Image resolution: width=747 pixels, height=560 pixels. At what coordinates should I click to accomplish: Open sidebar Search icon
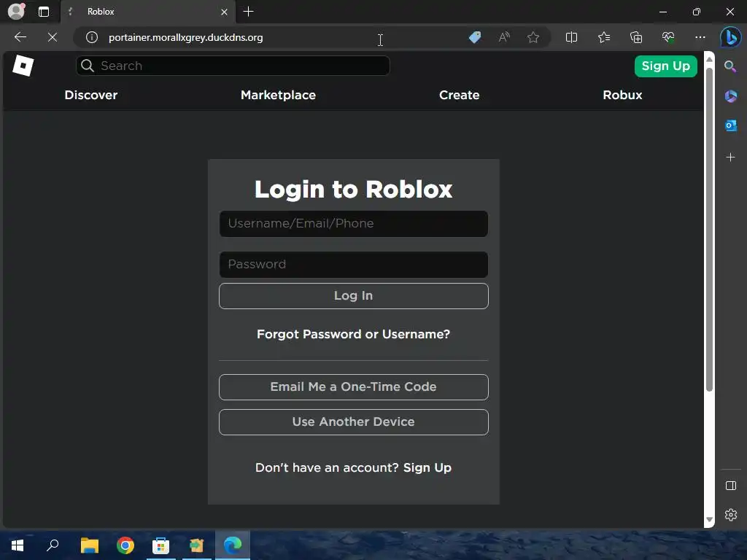pos(730,66)
